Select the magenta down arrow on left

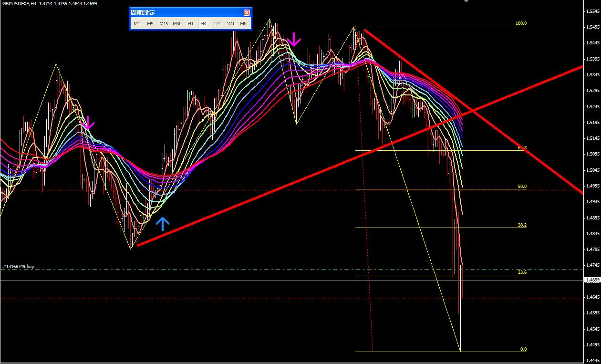click(87, 123)
